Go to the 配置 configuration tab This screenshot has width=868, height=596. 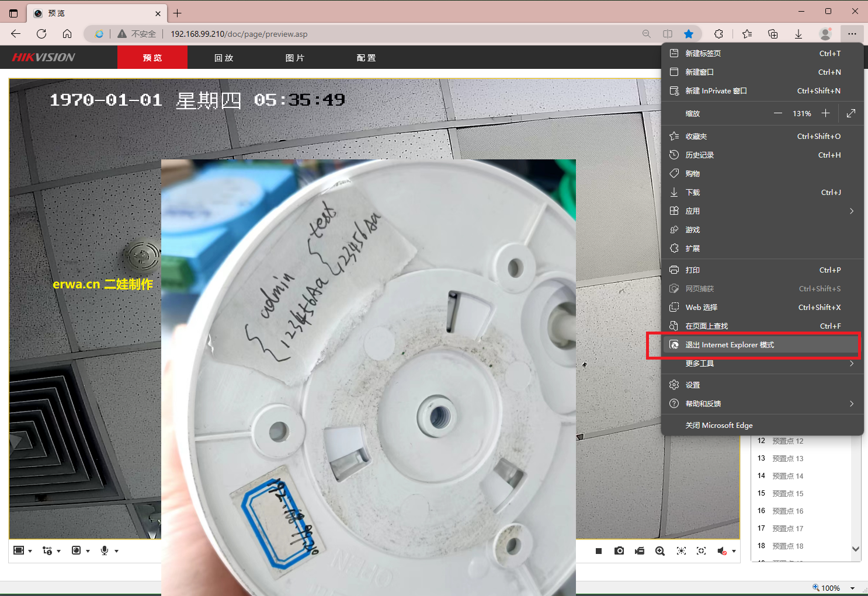click(x=366, y=58)
